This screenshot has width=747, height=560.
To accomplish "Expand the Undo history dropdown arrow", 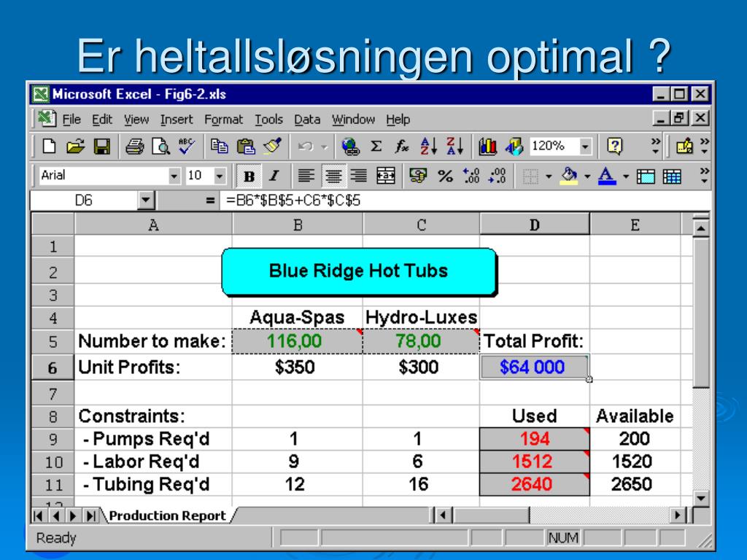I will 325,147.
